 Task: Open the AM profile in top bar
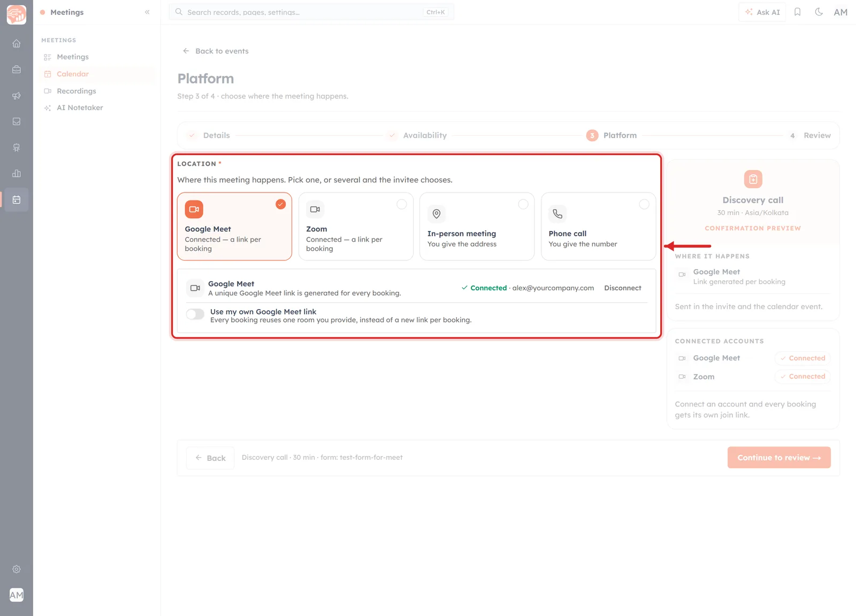point(840,12)
